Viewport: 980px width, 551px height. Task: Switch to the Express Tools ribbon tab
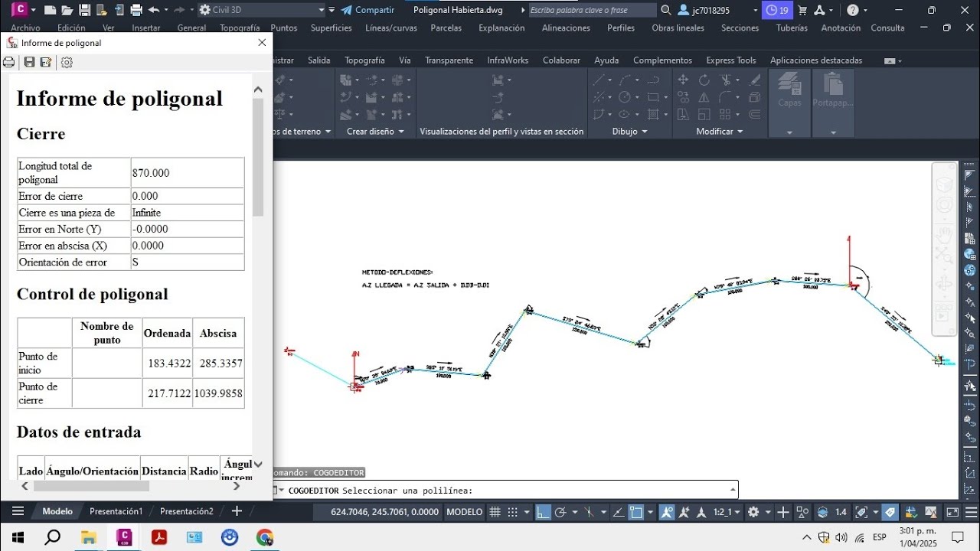pos(730,60)
